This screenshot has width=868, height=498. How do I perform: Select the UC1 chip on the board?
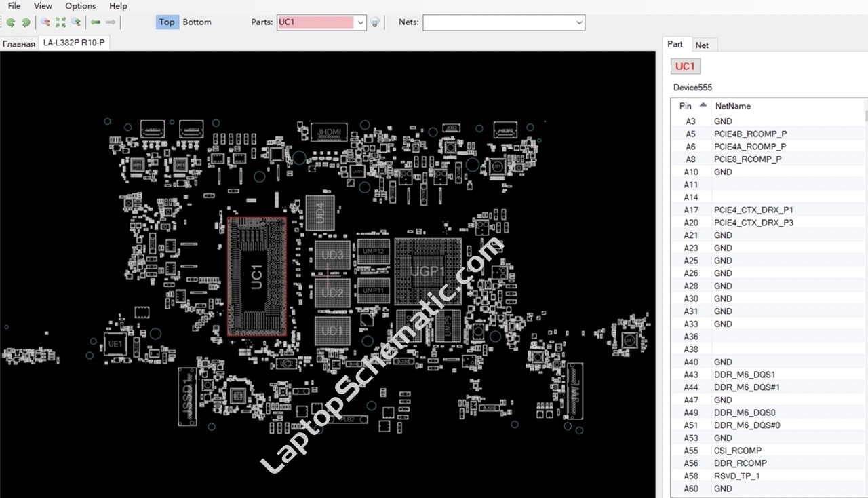coord(256,276)
